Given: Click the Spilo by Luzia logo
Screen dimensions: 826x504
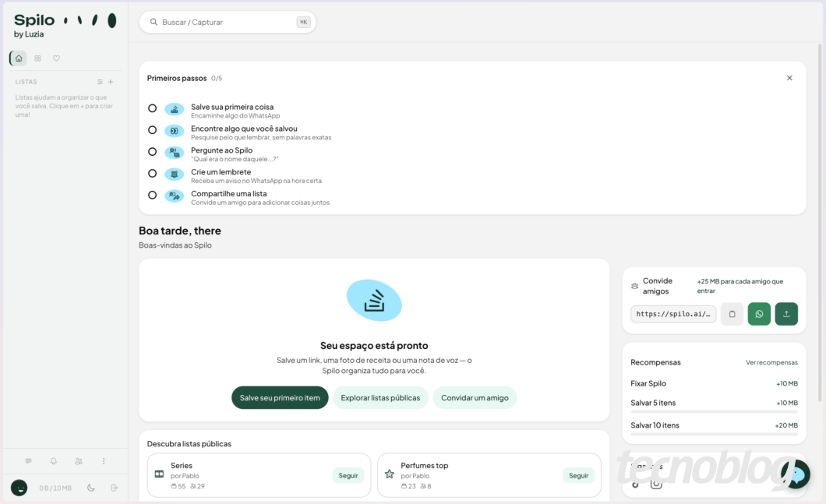Looking at the screenshot, I should 64,25.
